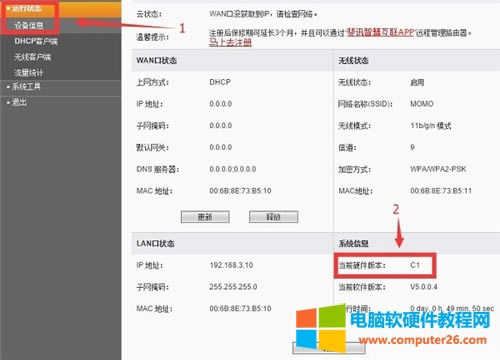The height and width of the screenshot is (360, 500).
Task: Open 流量统计 in the sidebar
Action: click(29, 72)
